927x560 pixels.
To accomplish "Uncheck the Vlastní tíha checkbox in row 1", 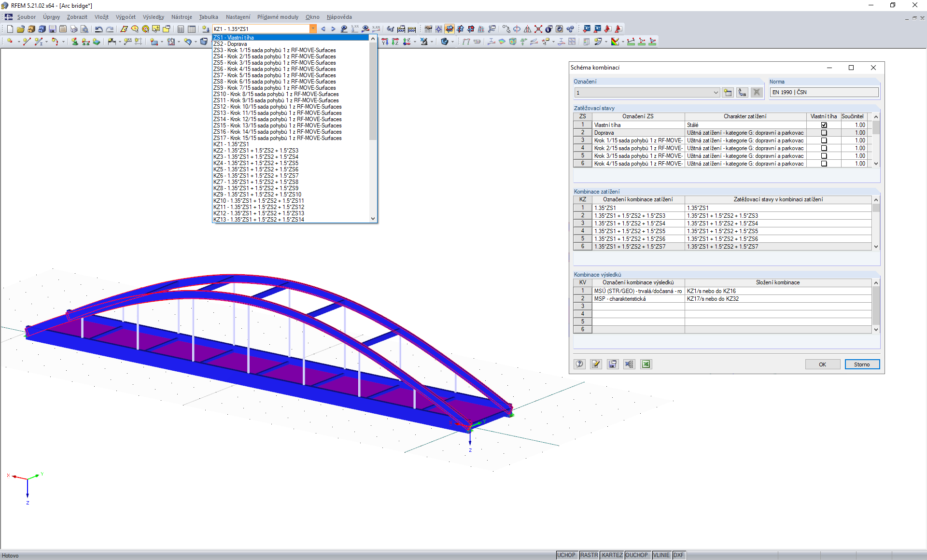I will click(x=824, y=125).
